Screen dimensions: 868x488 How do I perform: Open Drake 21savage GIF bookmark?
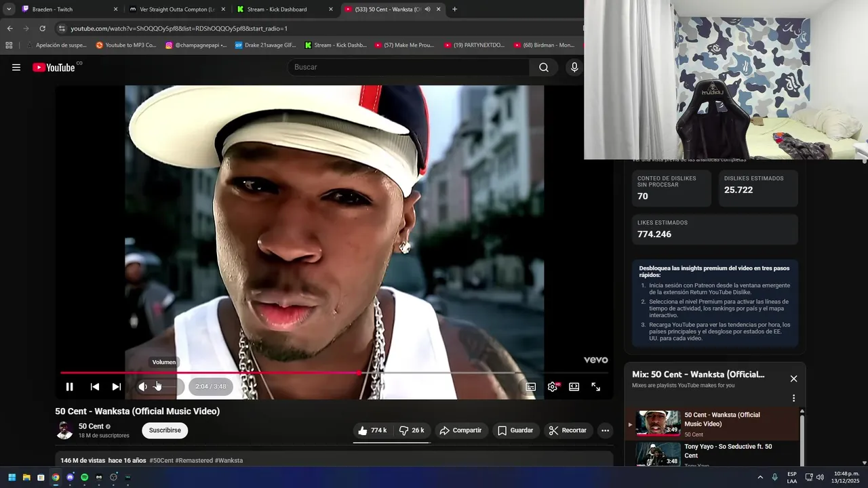266,45
